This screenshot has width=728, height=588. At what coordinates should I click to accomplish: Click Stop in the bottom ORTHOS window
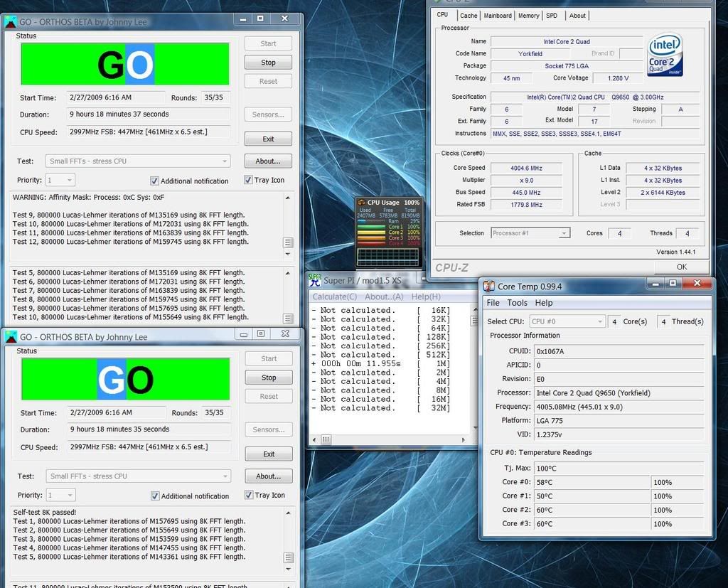pyautogui.click(x=269, y=378)
